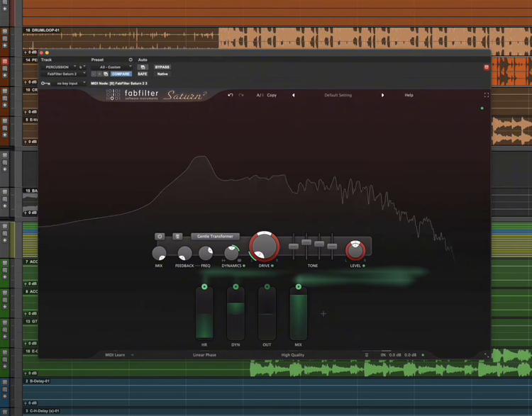Click the red target icon in plugin header
Viewport: 532px width, 416px height.
486,67
